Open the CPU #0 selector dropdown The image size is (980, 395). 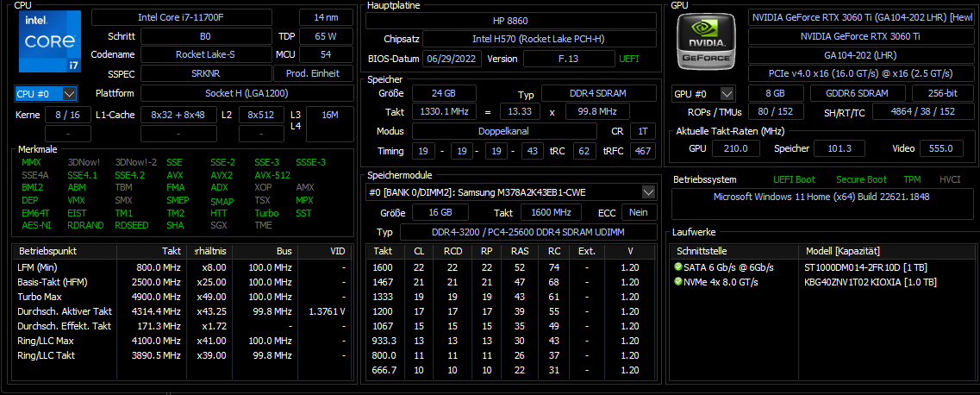(x=46, y=94)
